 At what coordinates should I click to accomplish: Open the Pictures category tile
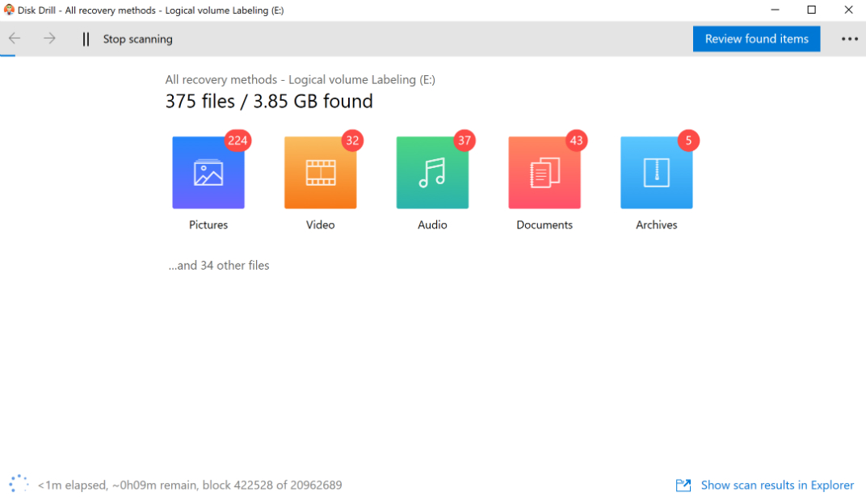click(x=208, y=173)
